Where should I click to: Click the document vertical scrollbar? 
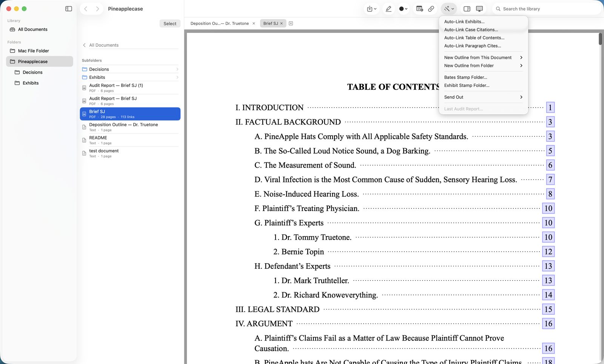(x=600, y=39)
